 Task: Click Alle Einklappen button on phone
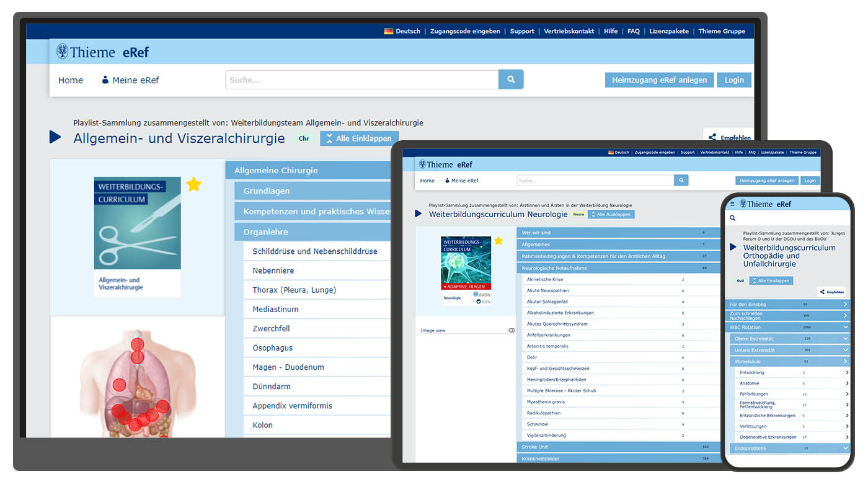[771, 280]
